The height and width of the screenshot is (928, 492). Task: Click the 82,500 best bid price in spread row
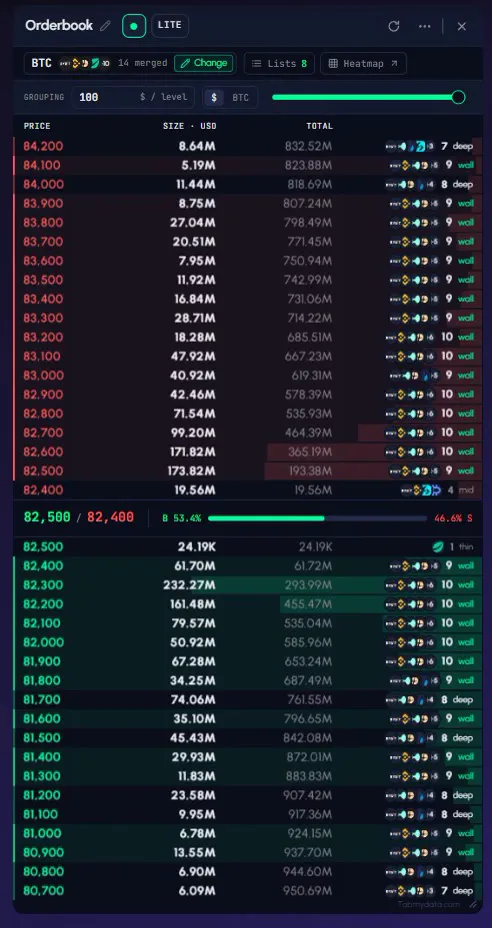47,517
